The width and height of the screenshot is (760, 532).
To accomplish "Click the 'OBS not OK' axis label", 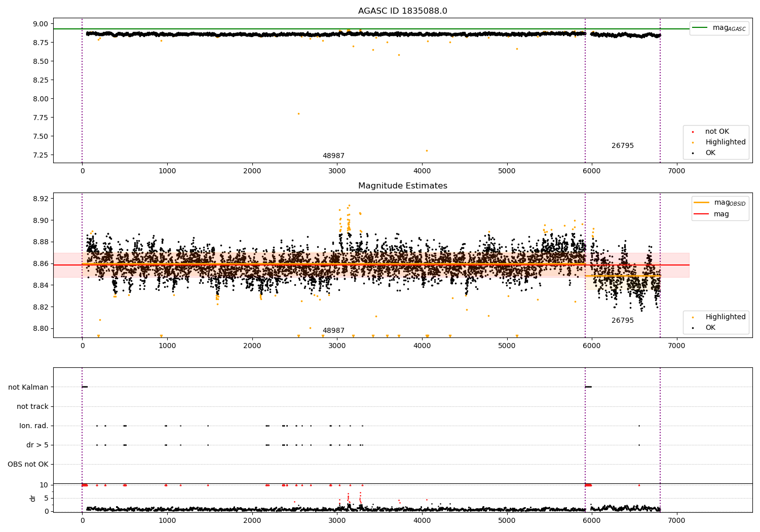I will 28,465.
